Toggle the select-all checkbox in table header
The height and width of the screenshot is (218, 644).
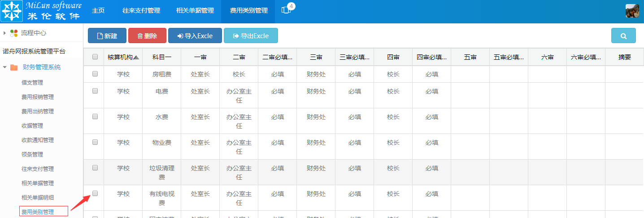pyautogui.click(x=95, y=57)
